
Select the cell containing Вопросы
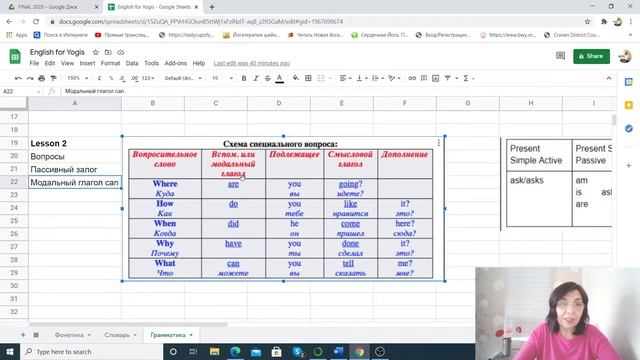[x=75, y=156]
